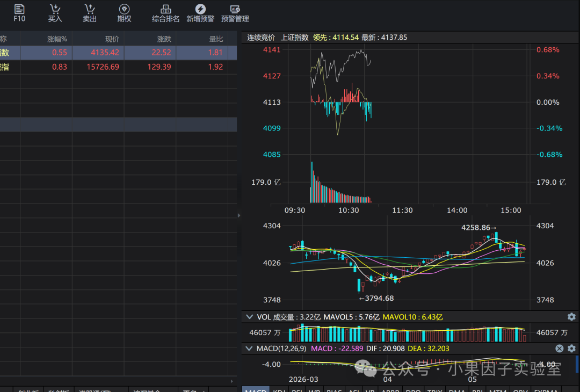Switch to the KDJ indicator tab

(x=279, y=390)
